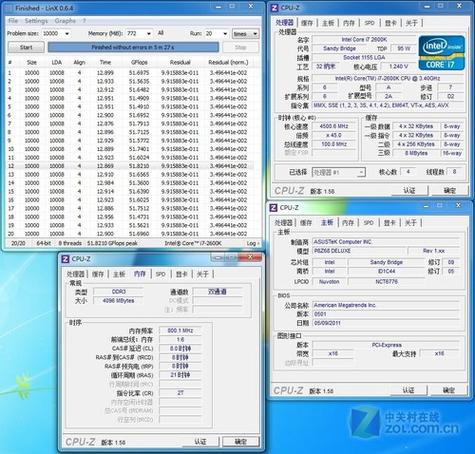This screenshot has width=475, height=454.
Task: Select 关于 tab in memory CPU-Z window
Action: (202, 274)
